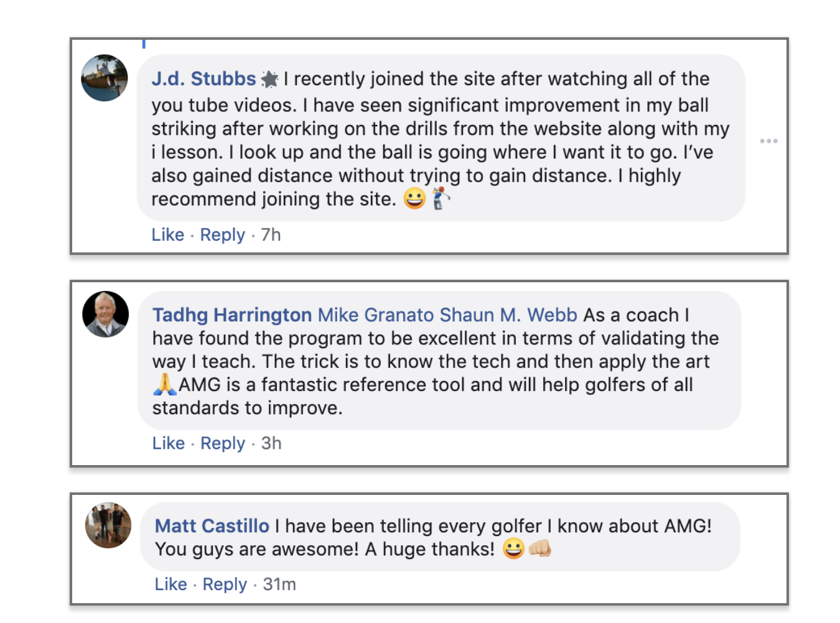Like Matt Castillo's comment
The width and height of the screenshot is (840, 623).
(171, 584)
